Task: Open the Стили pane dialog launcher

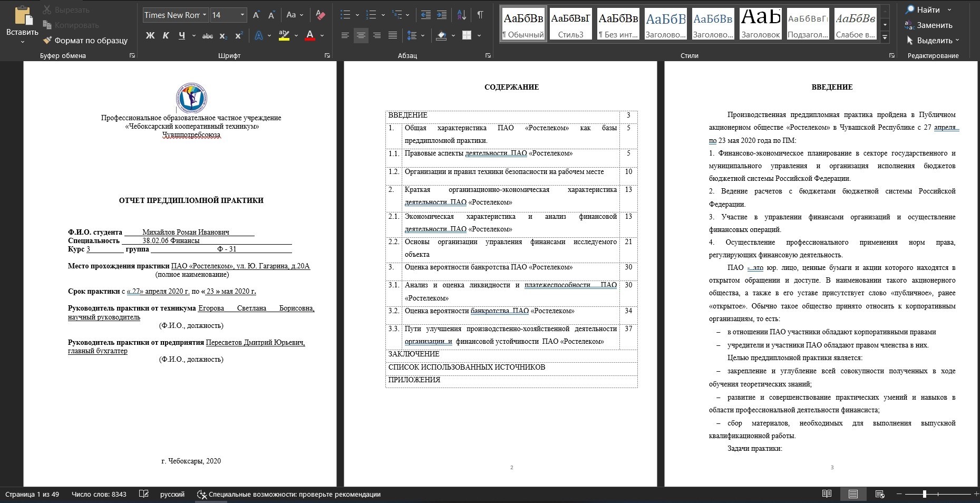Action: coord(891,55)
